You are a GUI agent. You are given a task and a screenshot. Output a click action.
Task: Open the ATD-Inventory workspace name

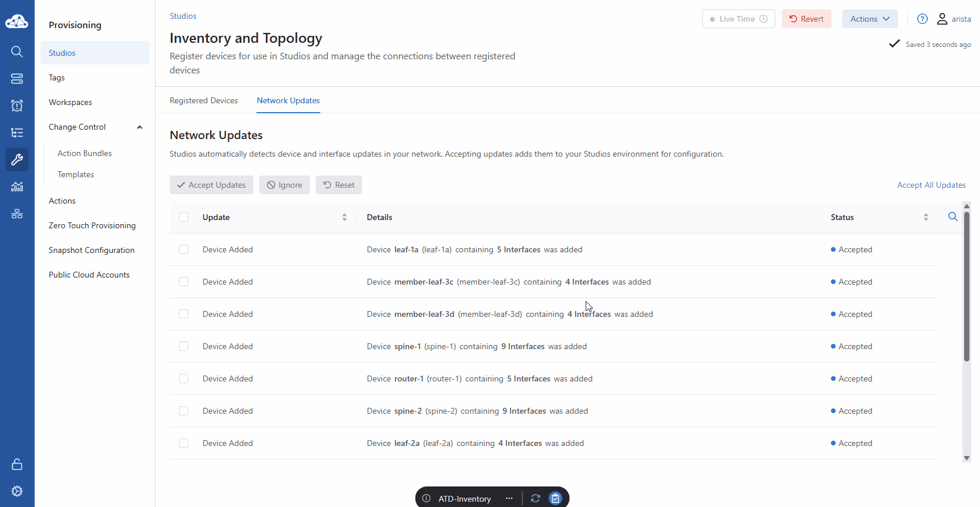(x=465, y=499)
